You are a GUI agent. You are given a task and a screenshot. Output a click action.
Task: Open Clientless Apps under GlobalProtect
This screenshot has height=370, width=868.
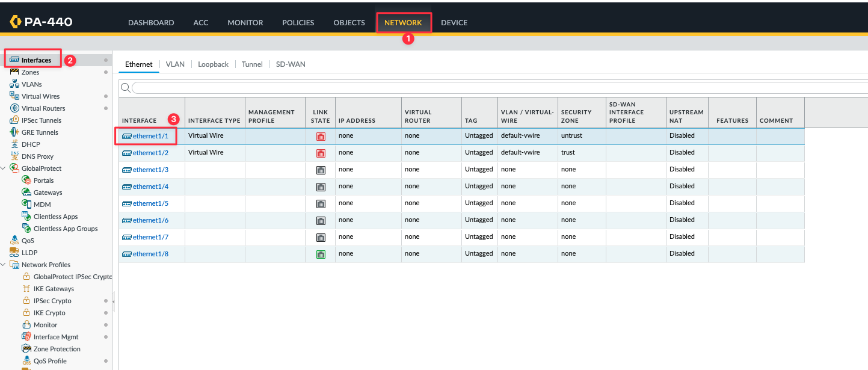pyautogui.click(x=56, y=217)
